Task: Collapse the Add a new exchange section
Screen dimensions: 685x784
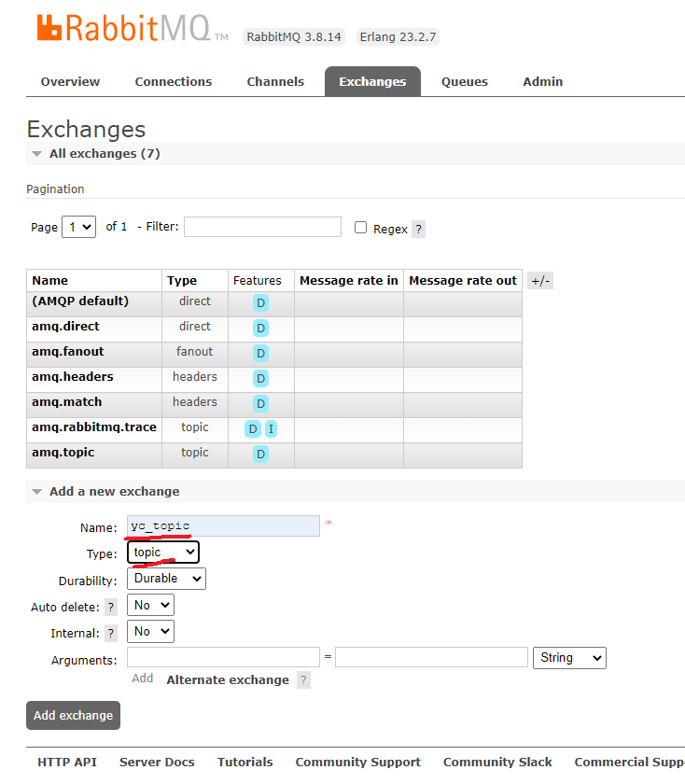Action: pos(114,492)
